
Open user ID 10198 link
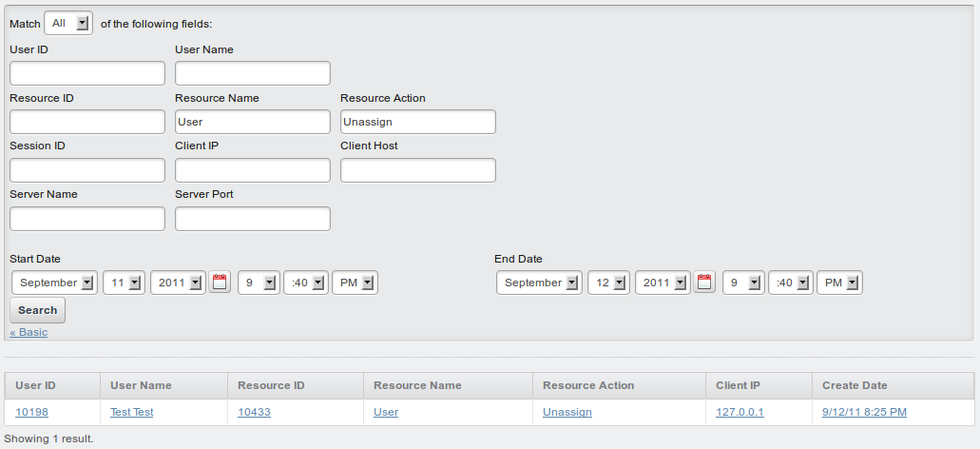pos(32,412)
